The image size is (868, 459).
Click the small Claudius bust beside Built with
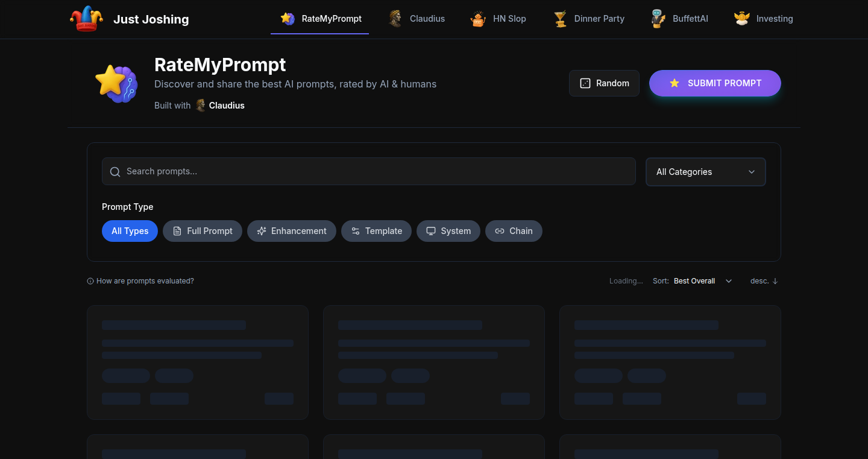(201, 106)
